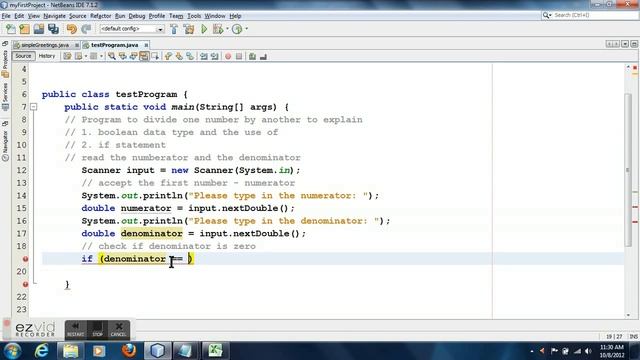The width and height of the screenshot is (640, 360).
Task: Click the Shift Line Right icon
Action: pyautogui.click(x=214, y=56)
